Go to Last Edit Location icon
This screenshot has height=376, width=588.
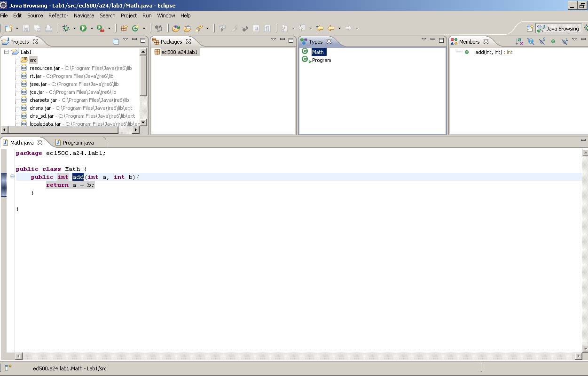click(x=320, y=28)
